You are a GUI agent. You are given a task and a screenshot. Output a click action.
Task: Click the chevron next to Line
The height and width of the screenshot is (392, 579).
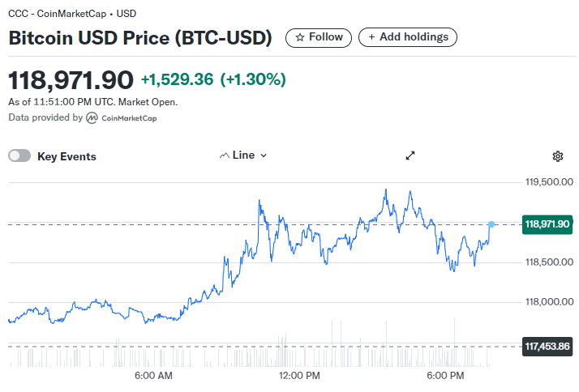(x=264, y=156)
